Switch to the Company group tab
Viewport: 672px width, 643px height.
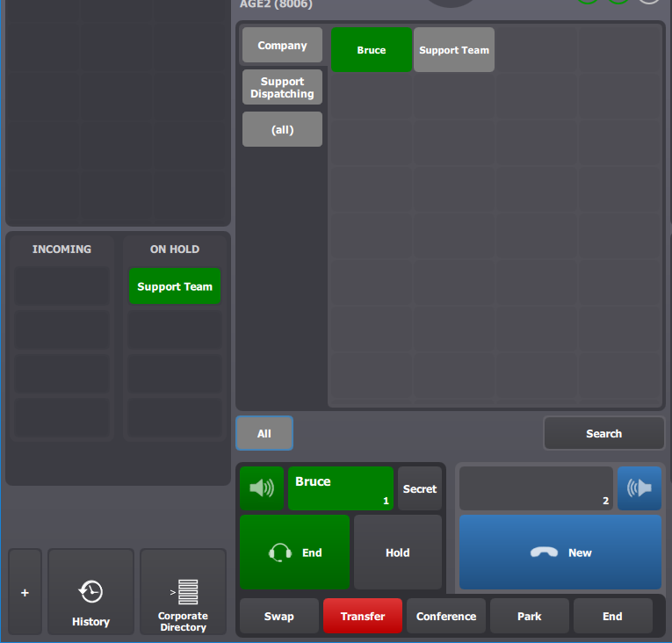(x=283, y=45)
